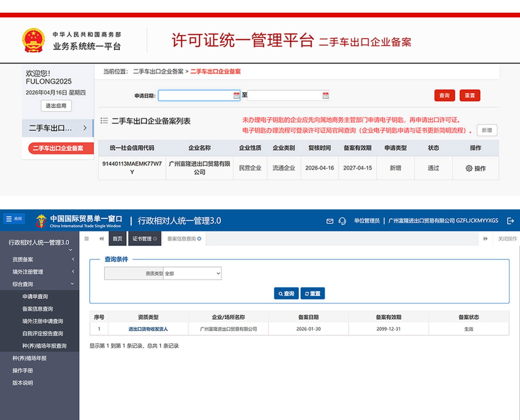Click the 通过 status cell

tap(433, 168)
